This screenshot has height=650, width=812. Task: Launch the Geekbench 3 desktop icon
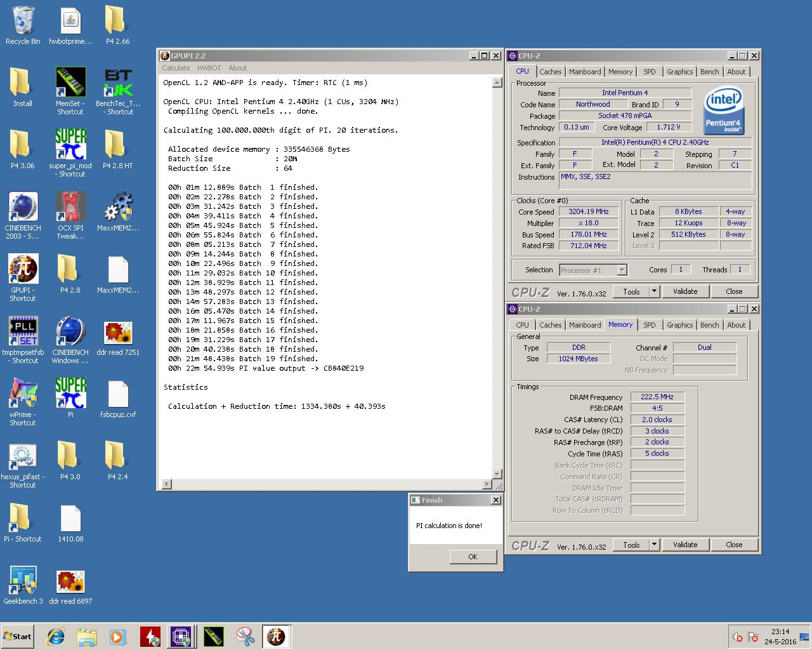tap(23, 585)
